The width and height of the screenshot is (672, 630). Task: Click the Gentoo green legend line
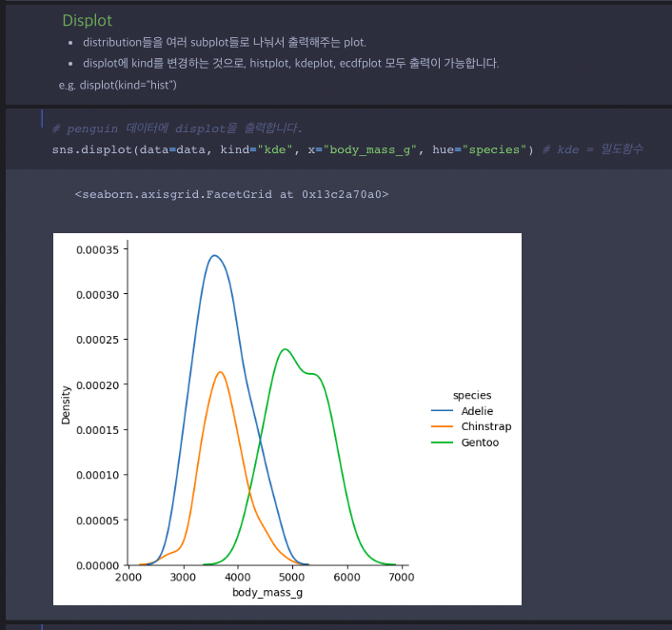pos(442,443)
